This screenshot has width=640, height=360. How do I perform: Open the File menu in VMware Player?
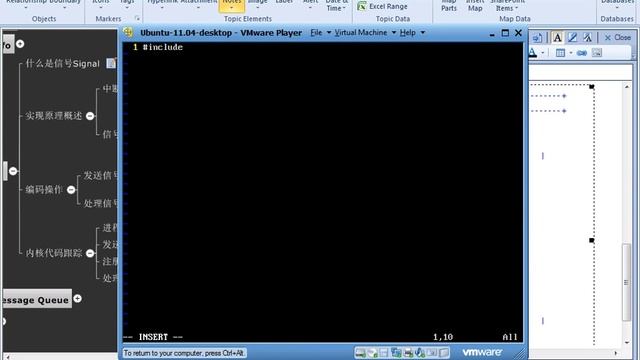tap(316, 33)
